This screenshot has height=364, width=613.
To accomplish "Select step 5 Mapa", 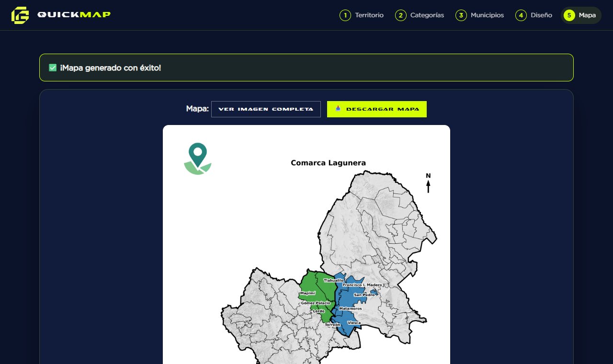I will pos(581,15).
